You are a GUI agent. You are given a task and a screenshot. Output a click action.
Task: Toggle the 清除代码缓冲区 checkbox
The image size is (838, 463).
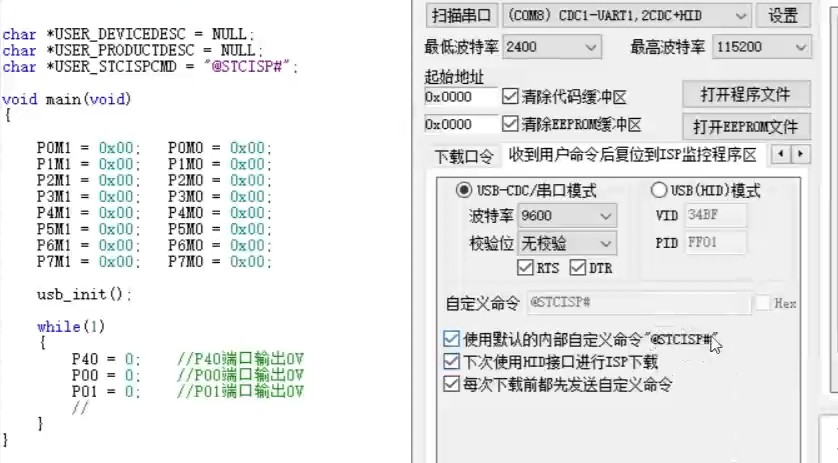click(510, 97)
